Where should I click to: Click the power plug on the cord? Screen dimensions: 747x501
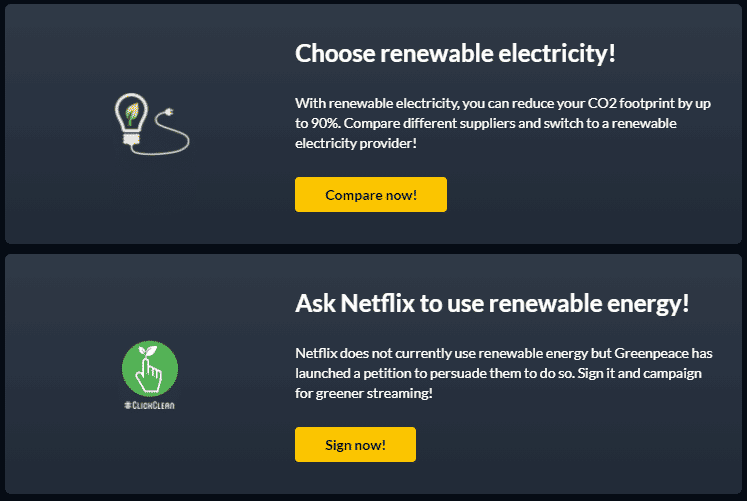168,112
